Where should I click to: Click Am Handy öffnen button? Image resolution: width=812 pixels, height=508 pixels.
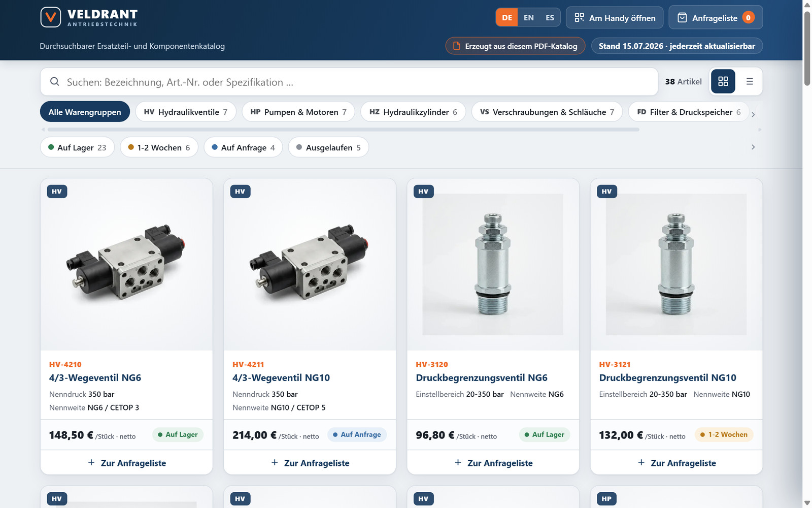pyautogui.click(x=615, y=18)
